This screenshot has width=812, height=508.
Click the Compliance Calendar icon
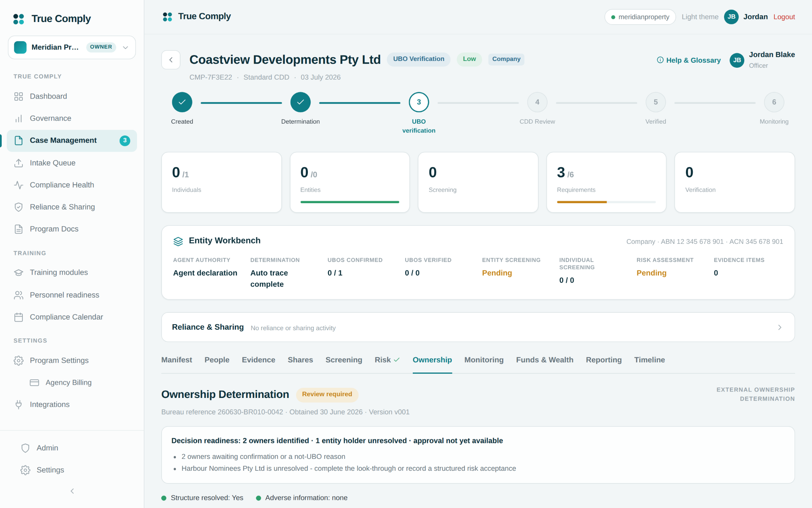coord(19,317)
